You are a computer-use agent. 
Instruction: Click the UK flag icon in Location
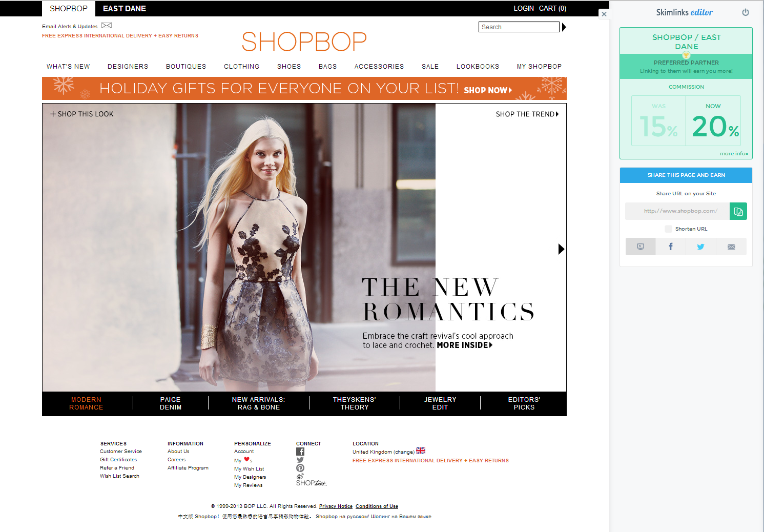tap(421, 451)
